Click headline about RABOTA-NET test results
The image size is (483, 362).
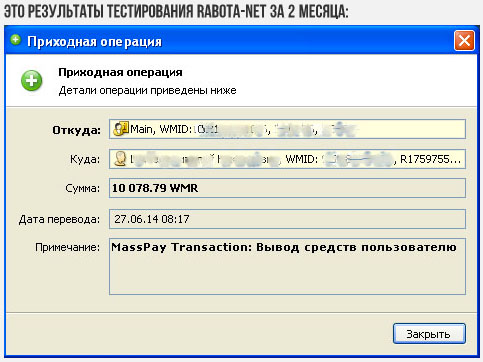[x=176, y=12]
